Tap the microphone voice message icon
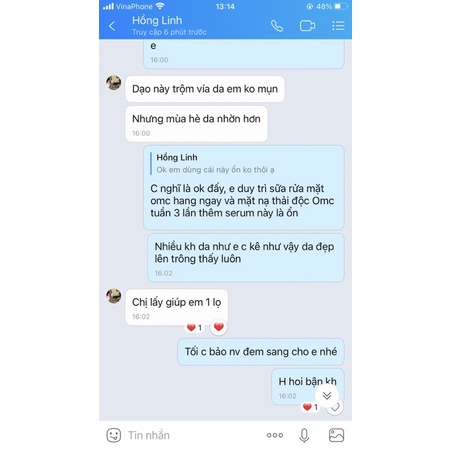 pos(304,435)
